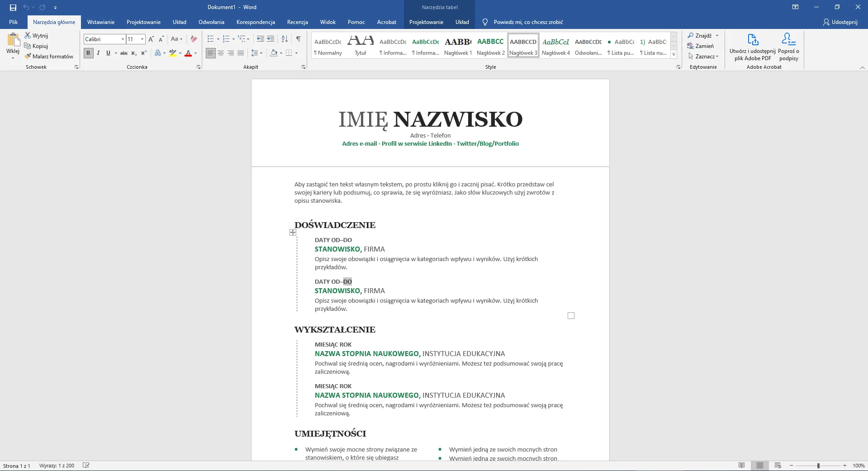
Task: Sort the selection alphabetically
Action: coord(285,39)
